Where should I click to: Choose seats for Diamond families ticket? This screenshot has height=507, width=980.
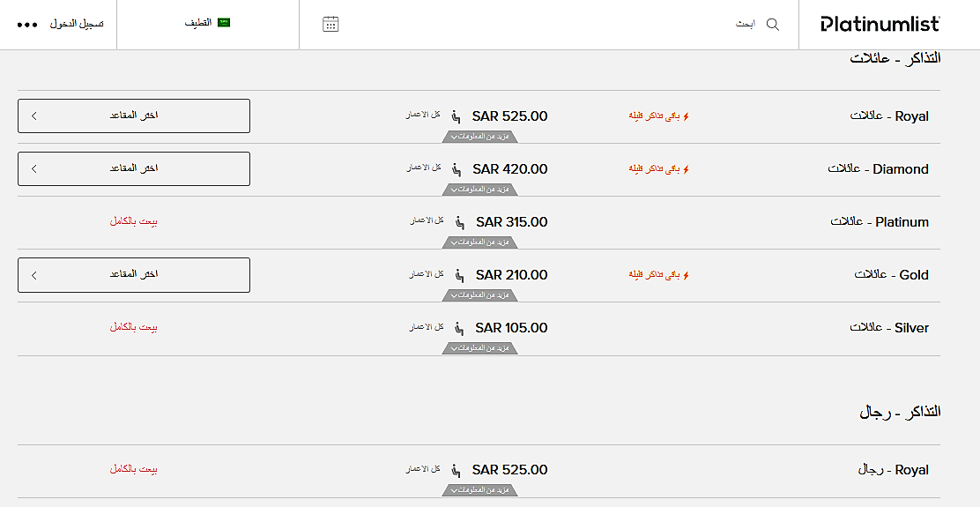[134, 168]
